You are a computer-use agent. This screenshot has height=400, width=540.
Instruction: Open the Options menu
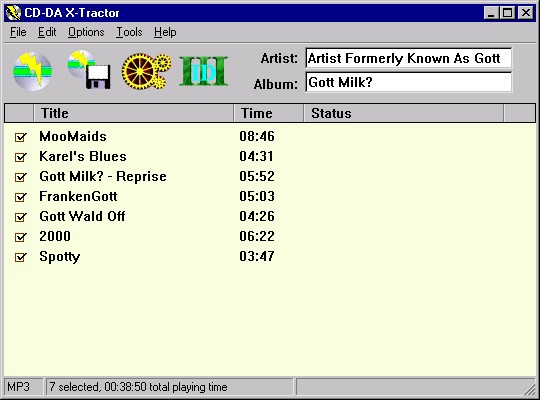pos(86,32)
